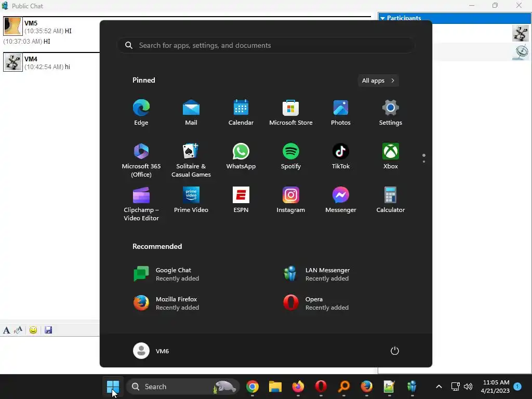Click the taskbar Search box

point(183,387)
